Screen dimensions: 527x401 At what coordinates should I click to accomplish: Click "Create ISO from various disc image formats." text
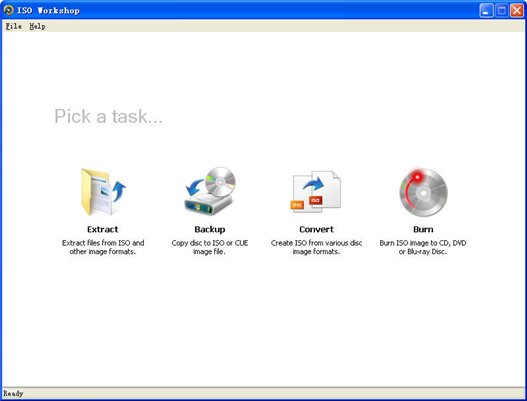[316, 247]
